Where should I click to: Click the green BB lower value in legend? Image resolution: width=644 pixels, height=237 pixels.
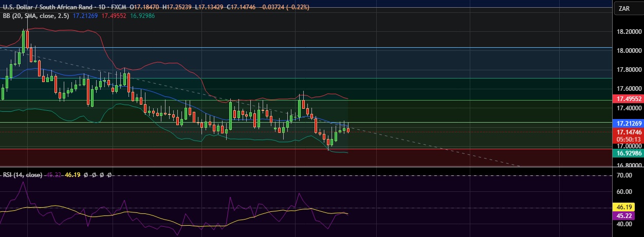pyautogui.click(x=141, y=16)
